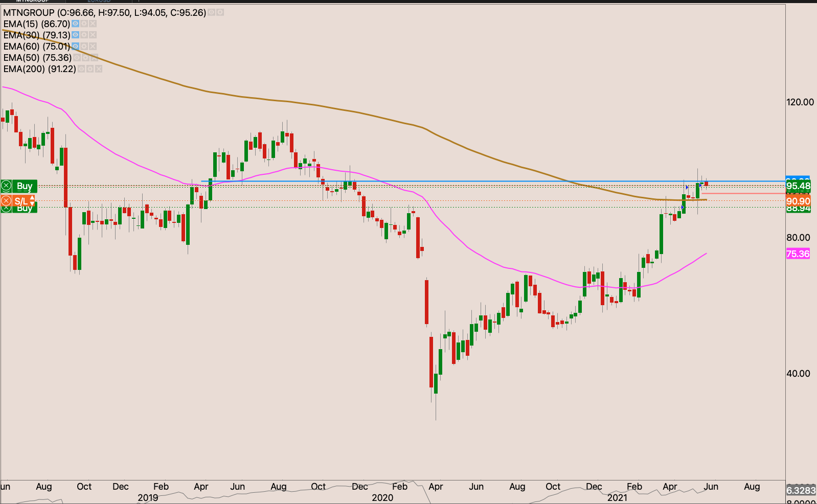Toggle the EMA(60) eye icon
This screenshot has width=817, height=504.
[x=75, y=46]
